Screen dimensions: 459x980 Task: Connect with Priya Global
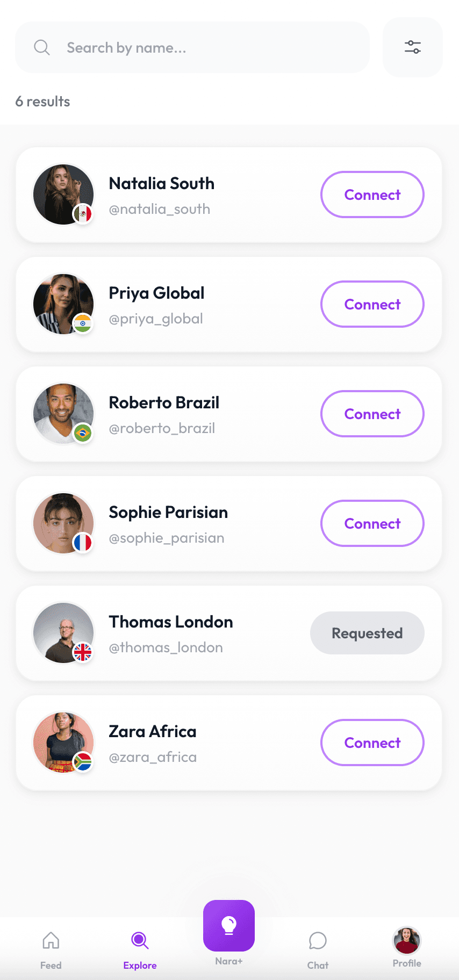pos(372,304)
